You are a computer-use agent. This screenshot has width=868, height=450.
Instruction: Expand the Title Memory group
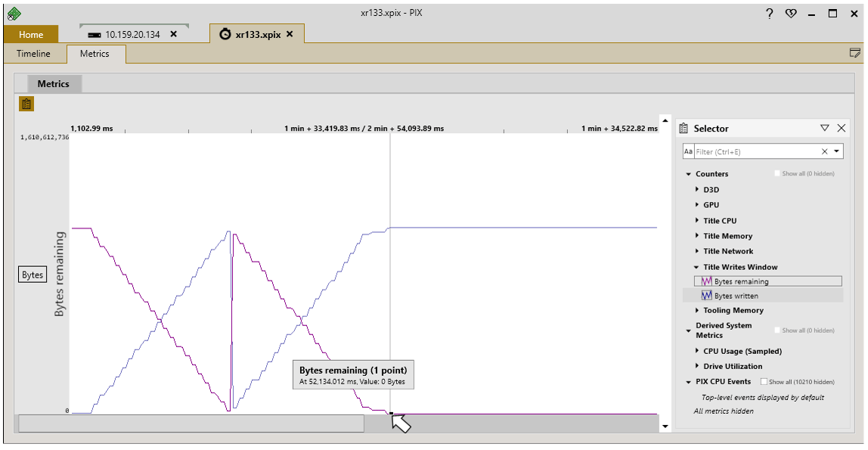(x=697, y=236)
